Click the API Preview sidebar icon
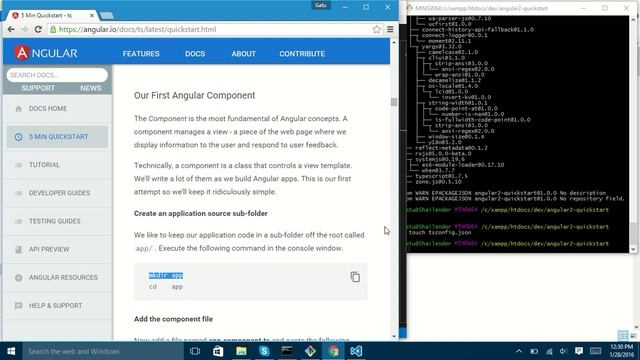Screen dimensions: 640x360 pyautogui.click(x=18, y=249)
